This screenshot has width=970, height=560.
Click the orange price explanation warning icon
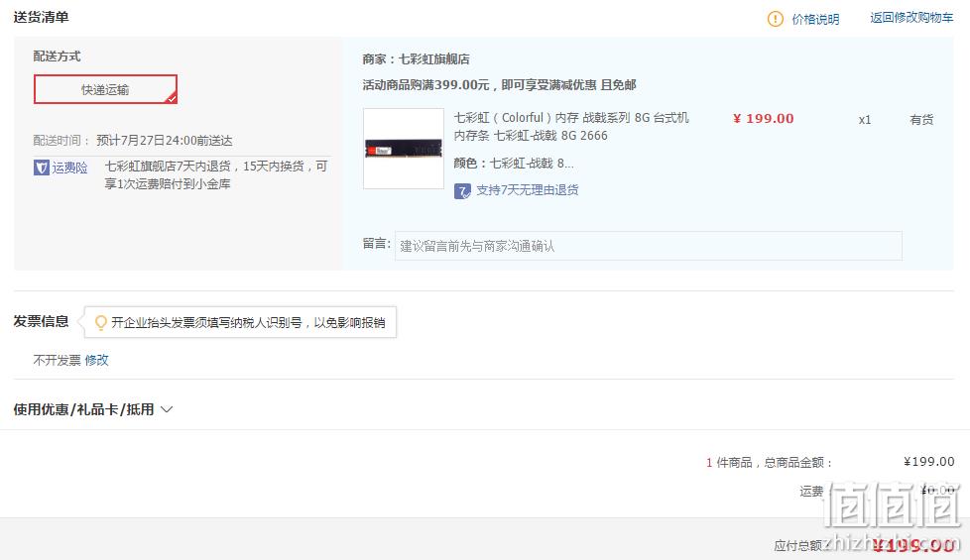776,19
